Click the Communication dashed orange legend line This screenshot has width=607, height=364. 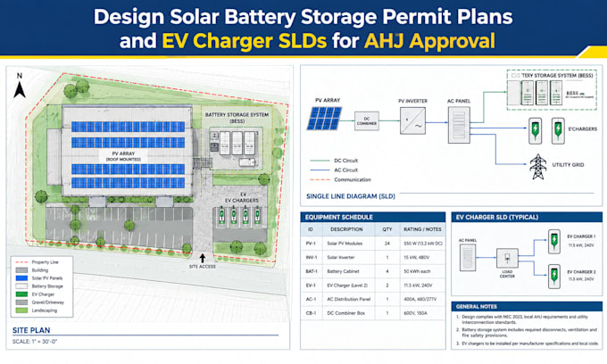pos(320,180)
